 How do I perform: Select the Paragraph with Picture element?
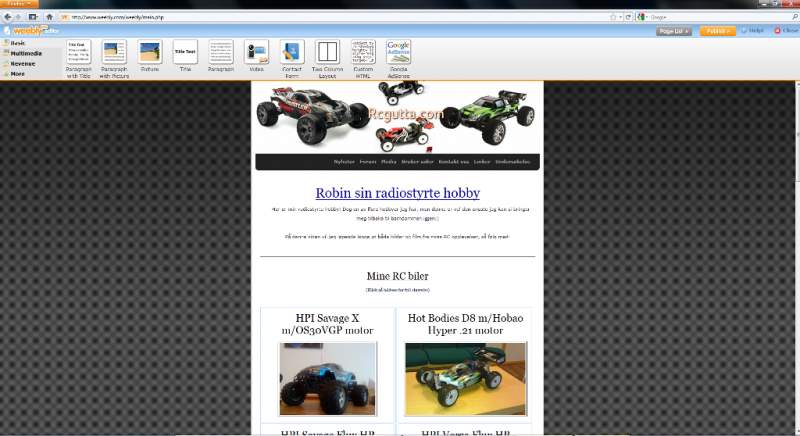pyautogui.click(x=114, y=52)
